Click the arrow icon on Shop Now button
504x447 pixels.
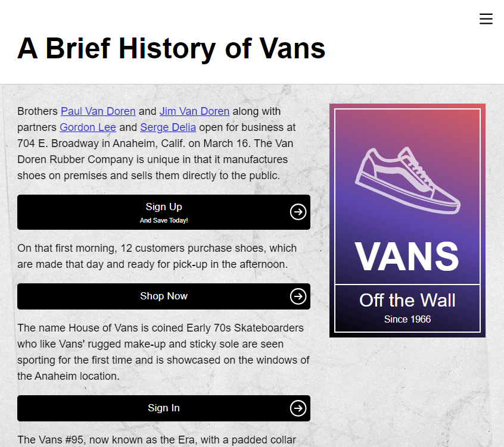click(x=298, y=296)
